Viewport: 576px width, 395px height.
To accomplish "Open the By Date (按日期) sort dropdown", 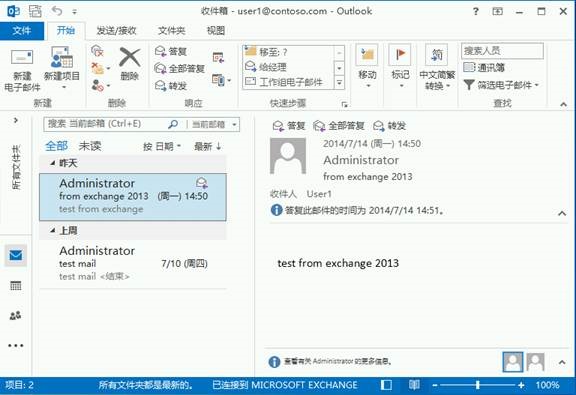I will [162, 147].
